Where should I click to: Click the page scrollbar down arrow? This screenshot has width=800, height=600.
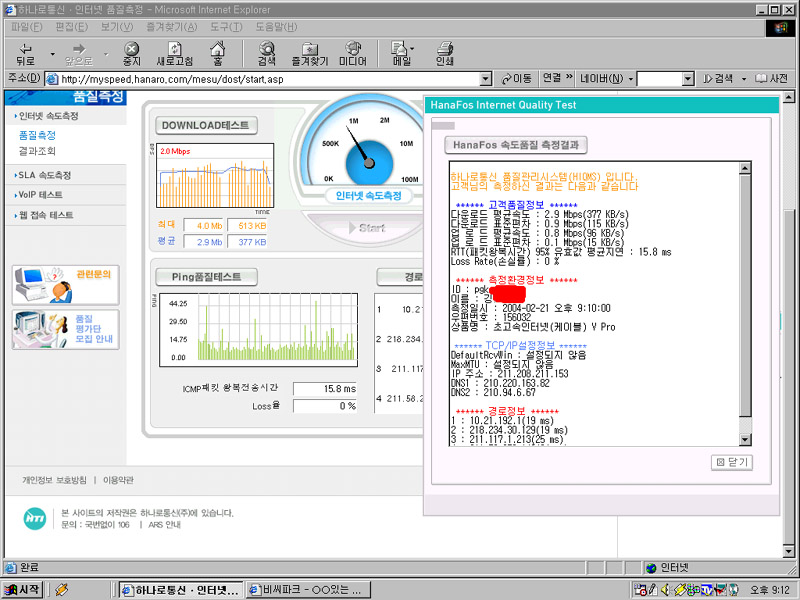[x=789, y=552]
